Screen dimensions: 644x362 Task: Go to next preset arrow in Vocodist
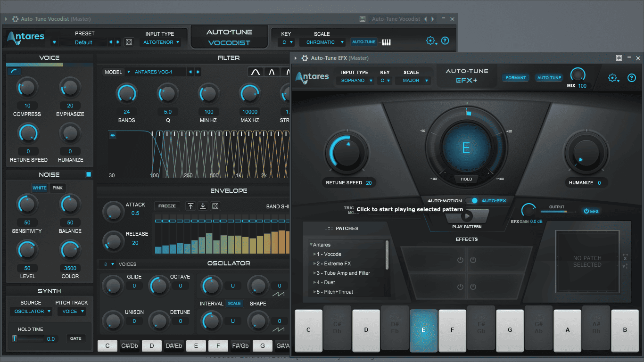[x=118, y=42]
